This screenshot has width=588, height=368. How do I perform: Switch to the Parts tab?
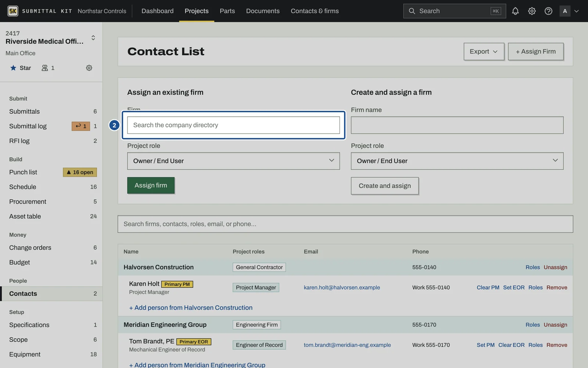[227, 11]
